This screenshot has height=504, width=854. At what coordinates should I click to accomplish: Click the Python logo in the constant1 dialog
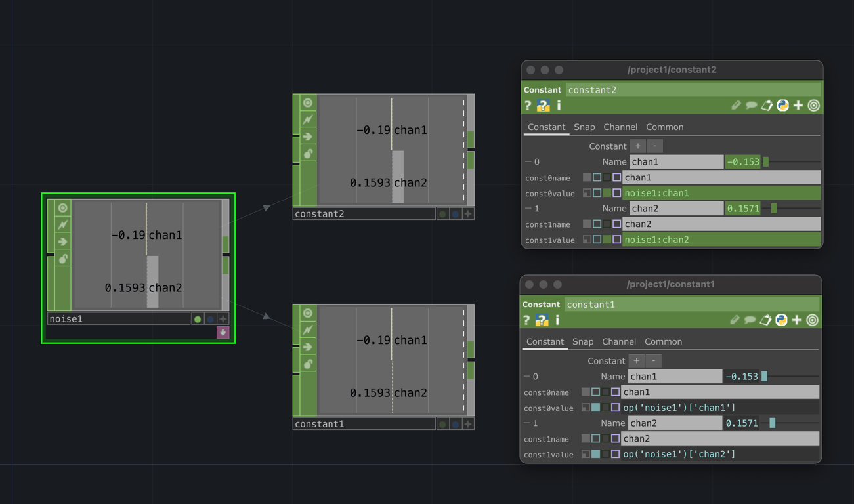click(x=782, y=320)
